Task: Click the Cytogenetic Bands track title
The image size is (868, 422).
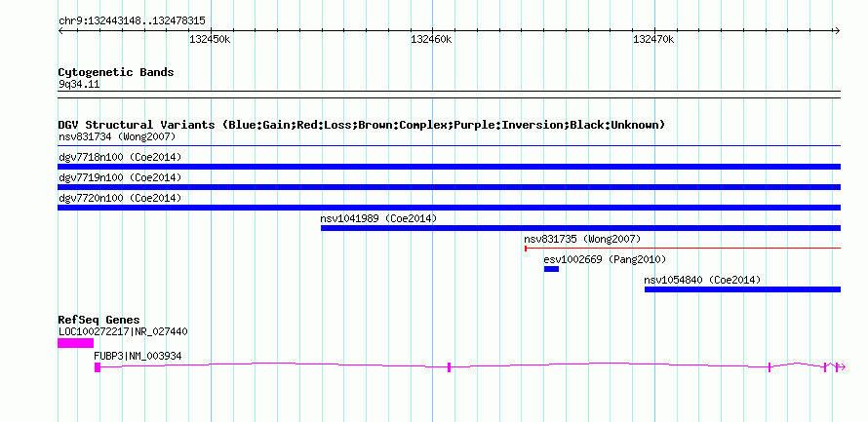Action: [116, 72]
